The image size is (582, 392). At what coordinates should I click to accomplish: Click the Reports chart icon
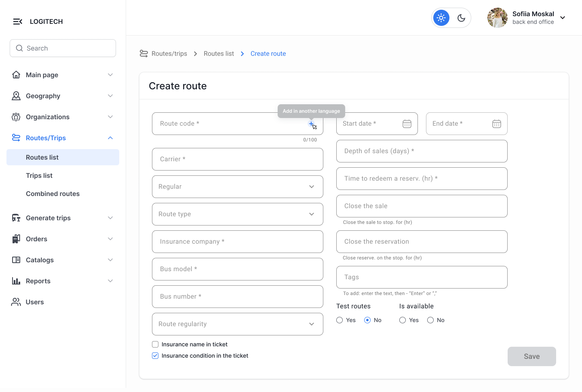[x=16, y=281]
